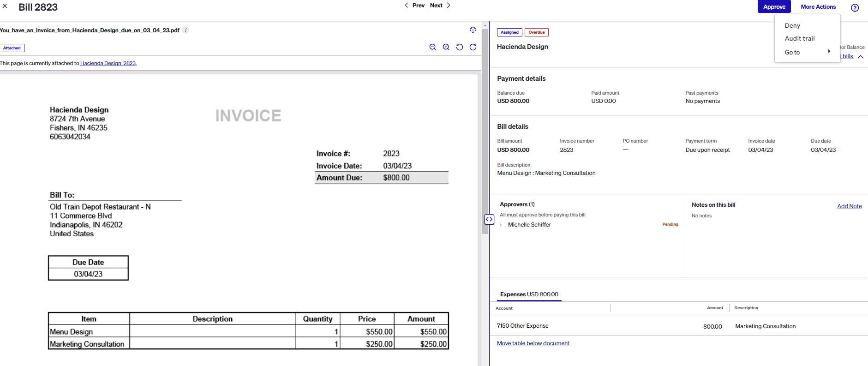Close the Bill 2823 view
The width and height of the screenshot is (868, 366).
5,6
